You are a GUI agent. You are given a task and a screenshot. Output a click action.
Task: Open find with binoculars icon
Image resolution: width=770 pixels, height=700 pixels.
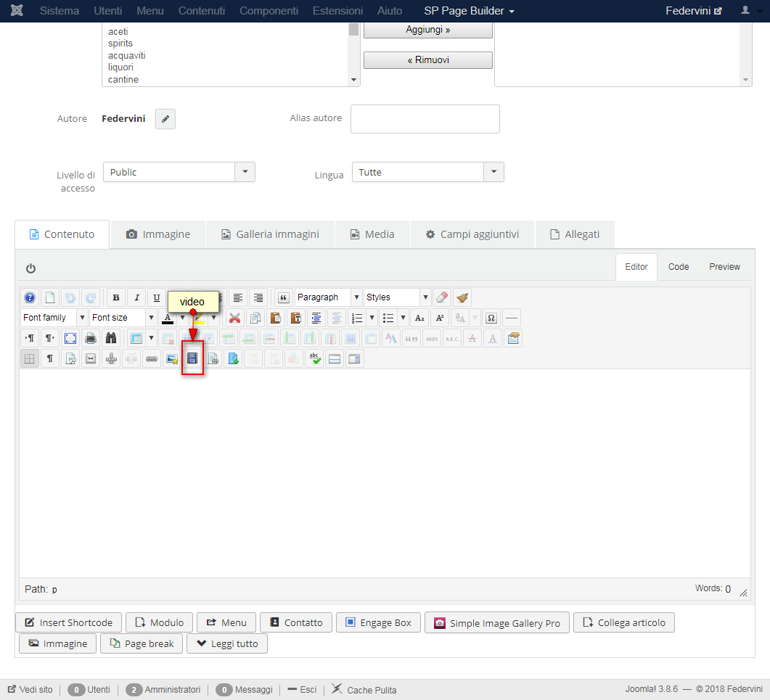[x=112, y=338]
